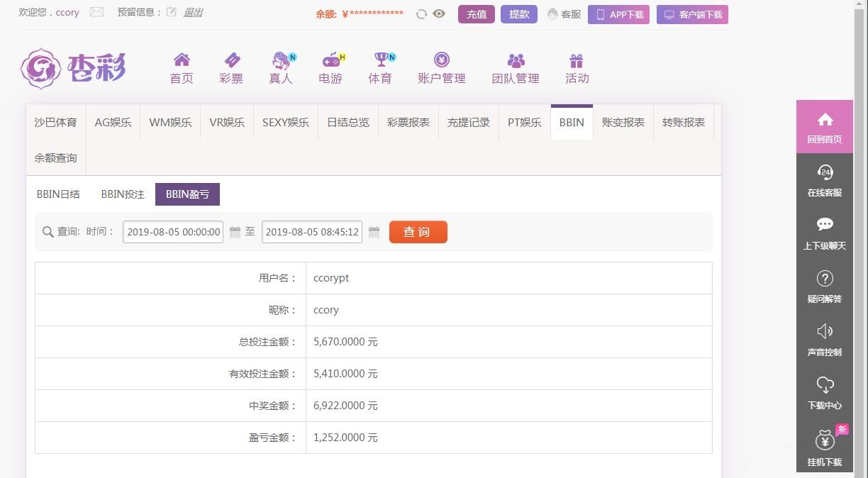Select the AG娱乐 report tab

click(x=113, y=122)
